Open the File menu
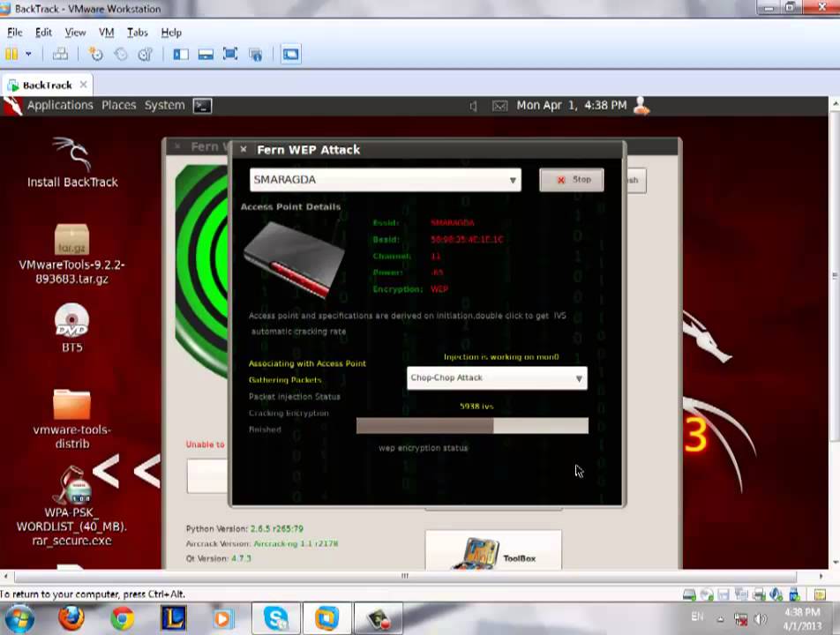Viewport: 840px width, 635px height. (x=14, y=33)
